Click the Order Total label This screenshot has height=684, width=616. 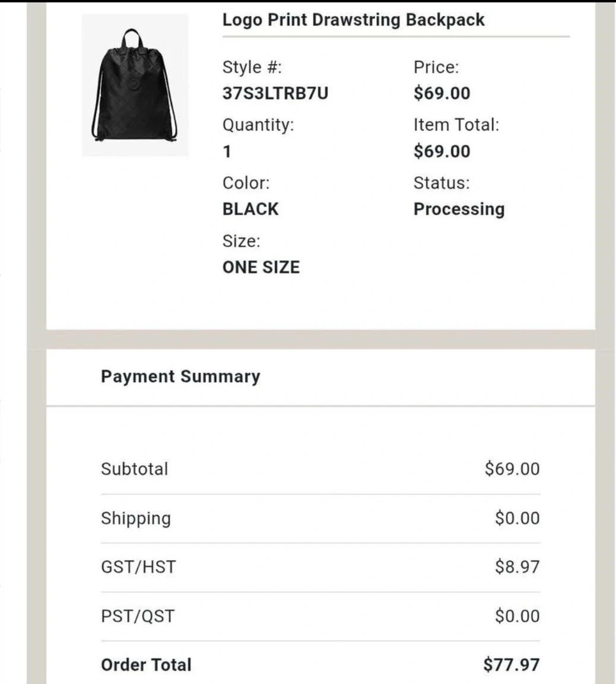point(146,664)
